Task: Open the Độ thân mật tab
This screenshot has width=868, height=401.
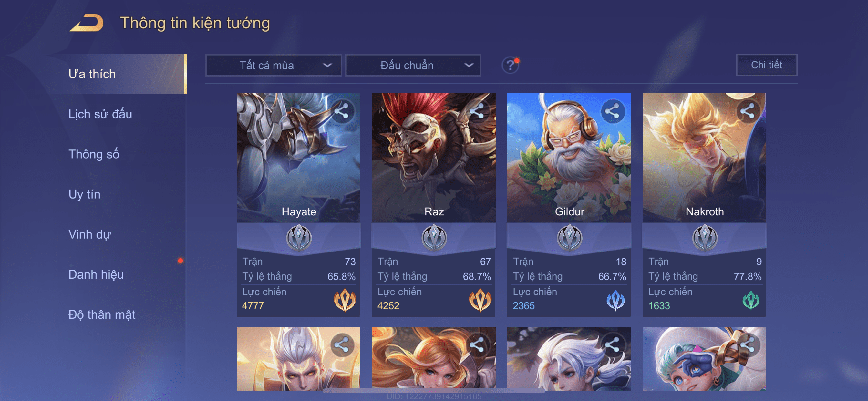Action: point(102,314)
